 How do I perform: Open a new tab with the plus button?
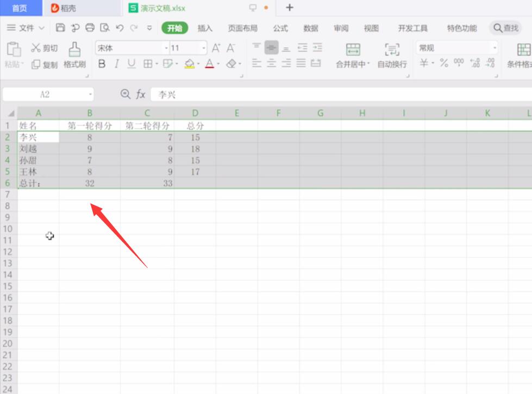[290, 8]
